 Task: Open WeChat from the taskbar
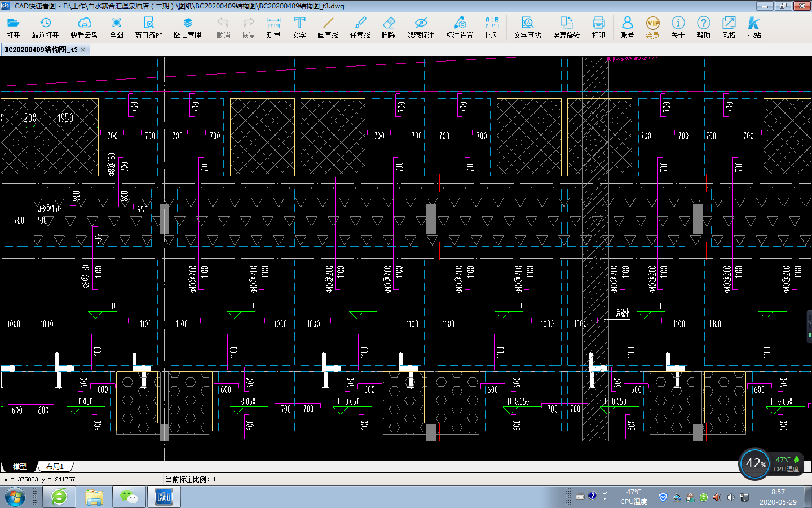pos(129,497)
